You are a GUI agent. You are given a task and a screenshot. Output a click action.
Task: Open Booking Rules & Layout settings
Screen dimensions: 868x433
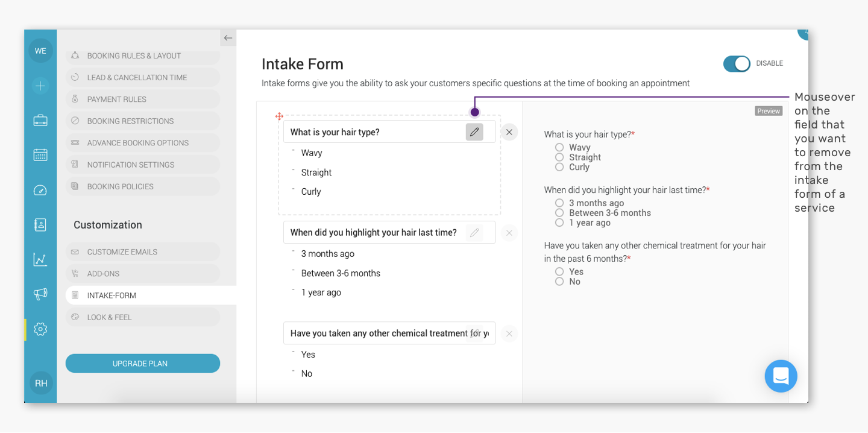click(x=143, y=55)
